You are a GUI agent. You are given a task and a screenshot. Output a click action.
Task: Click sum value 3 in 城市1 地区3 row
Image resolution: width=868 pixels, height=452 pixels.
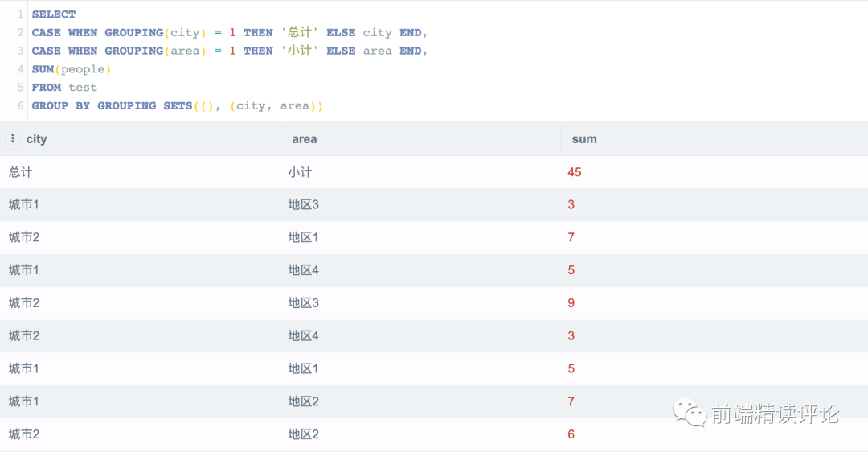point(571,204)
